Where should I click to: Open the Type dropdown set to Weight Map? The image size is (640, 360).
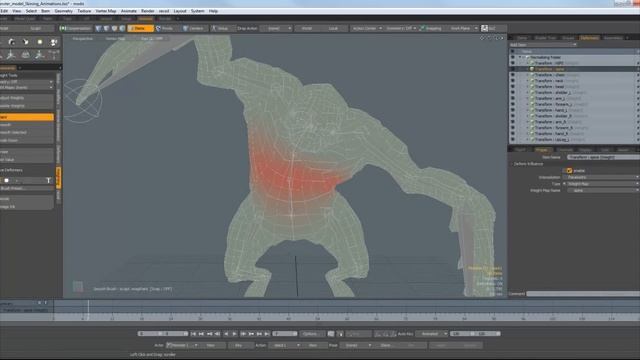603,184
